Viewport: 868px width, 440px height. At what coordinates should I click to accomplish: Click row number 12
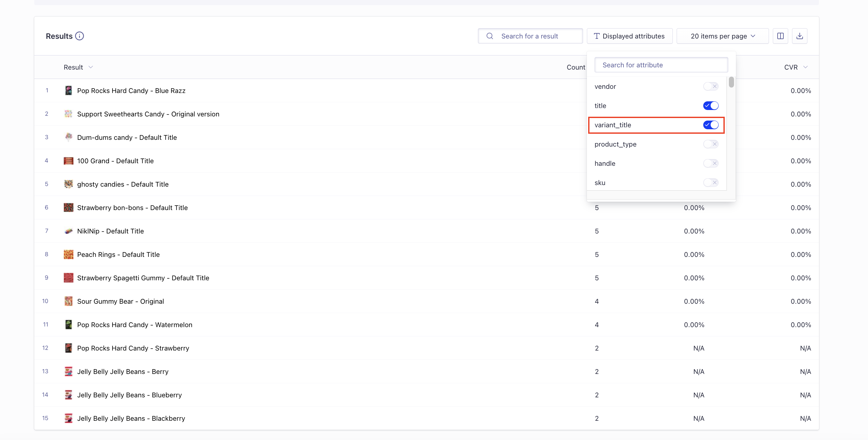coord(45,348)
